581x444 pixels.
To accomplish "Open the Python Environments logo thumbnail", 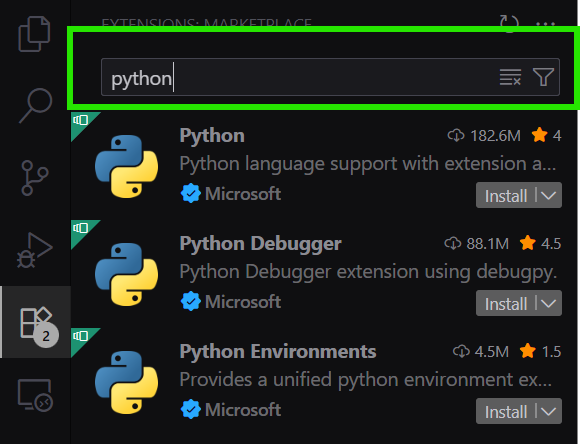I will tap(126, 382).
